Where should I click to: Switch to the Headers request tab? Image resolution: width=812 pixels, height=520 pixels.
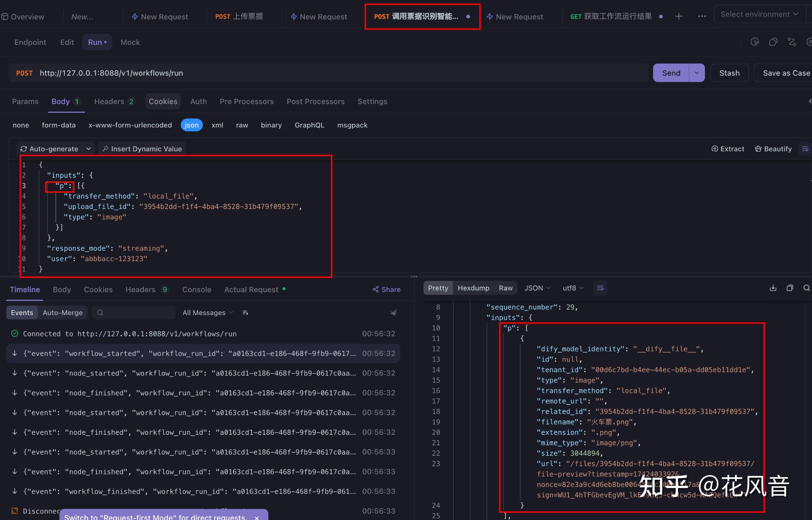pos(109,101)
